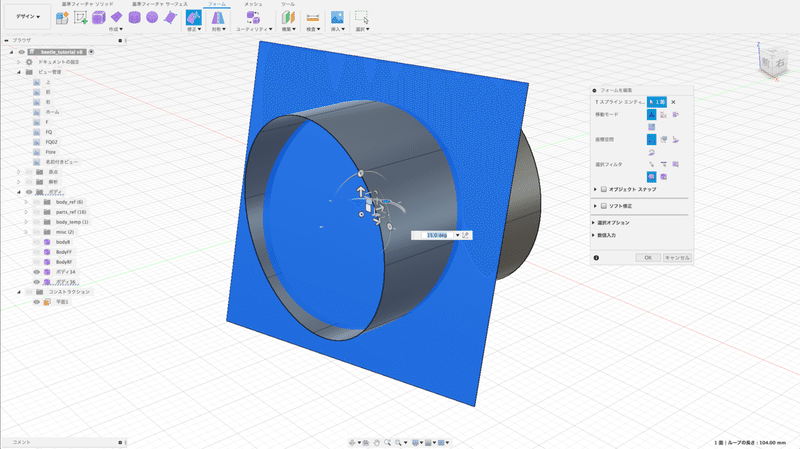Open the デザイン workspace dropdown

point(28,17)
